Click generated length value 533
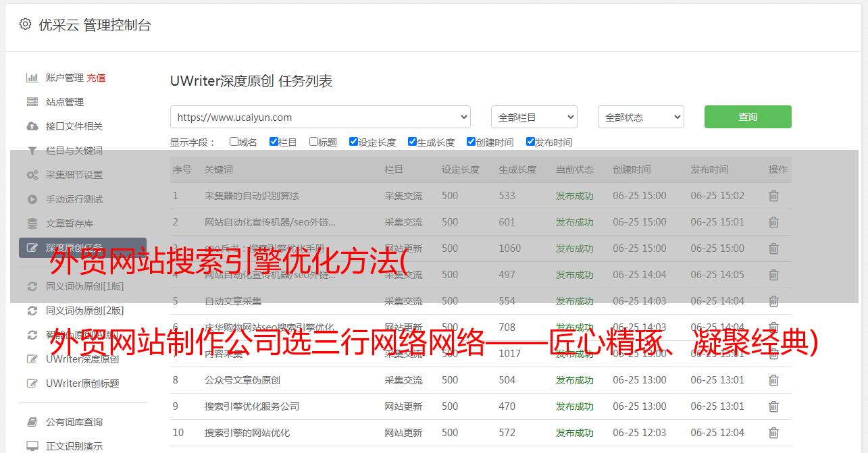The image size is (868, 453). point(507,196)
